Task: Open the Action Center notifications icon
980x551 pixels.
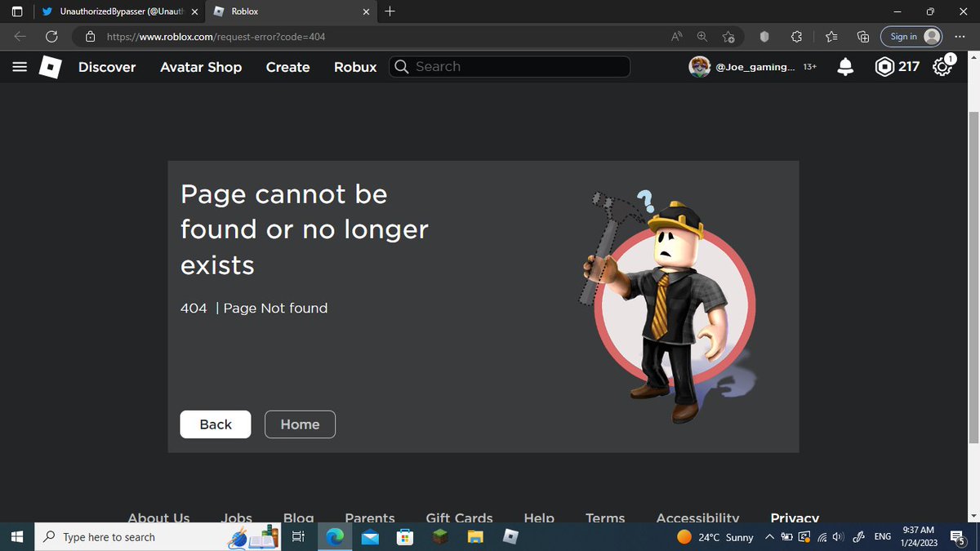Action: (x=960, y=537)
